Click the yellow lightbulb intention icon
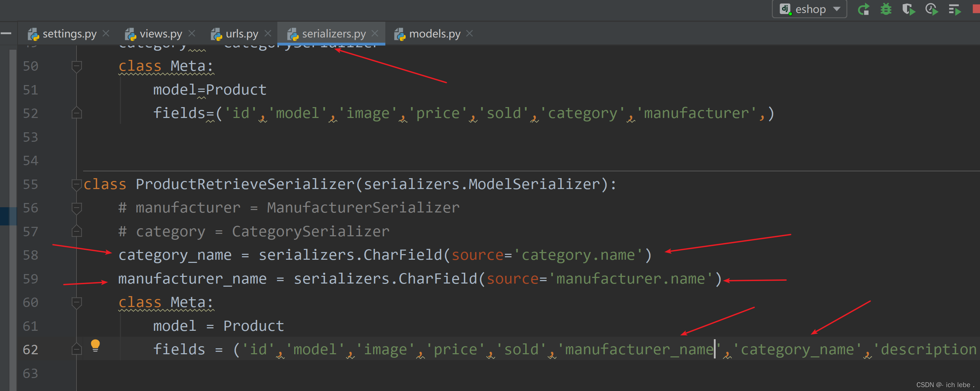980x391 pixels. [95, 345]
